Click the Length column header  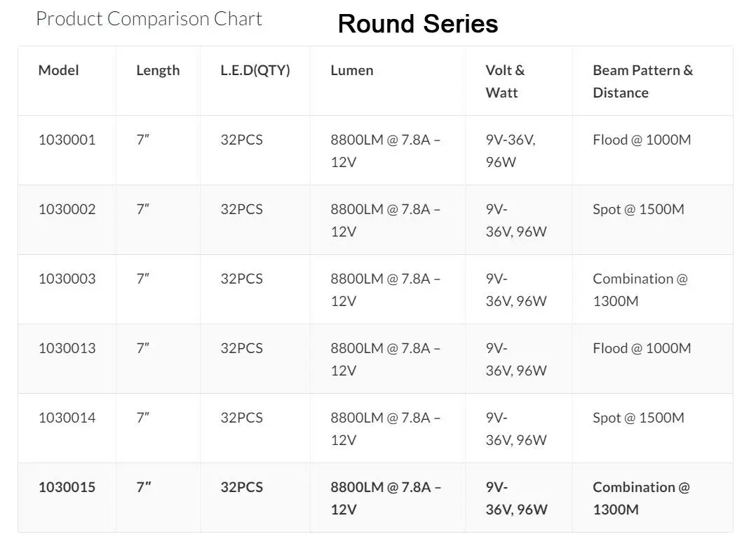(x=158, y=70)
